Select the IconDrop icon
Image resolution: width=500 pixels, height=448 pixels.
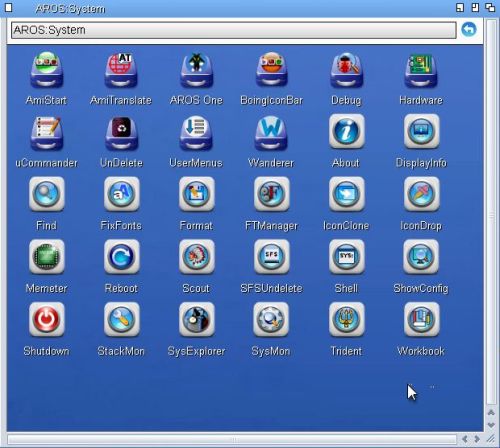(x=421, y=194)
